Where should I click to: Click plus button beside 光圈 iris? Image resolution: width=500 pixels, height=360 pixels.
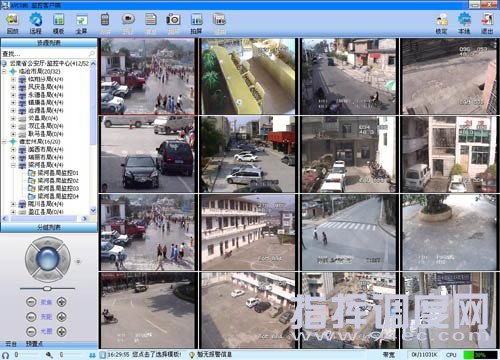(x=61, y=331)
